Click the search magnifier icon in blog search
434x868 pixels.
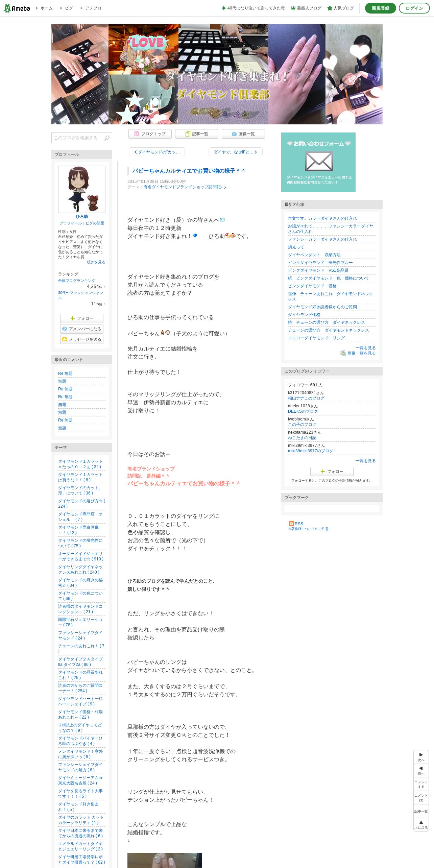click(107, 138)
